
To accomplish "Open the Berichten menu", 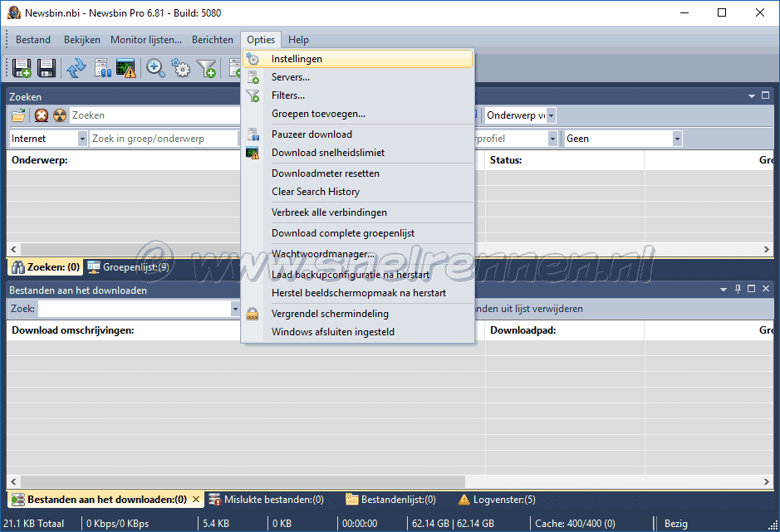I will pos(213,40).
